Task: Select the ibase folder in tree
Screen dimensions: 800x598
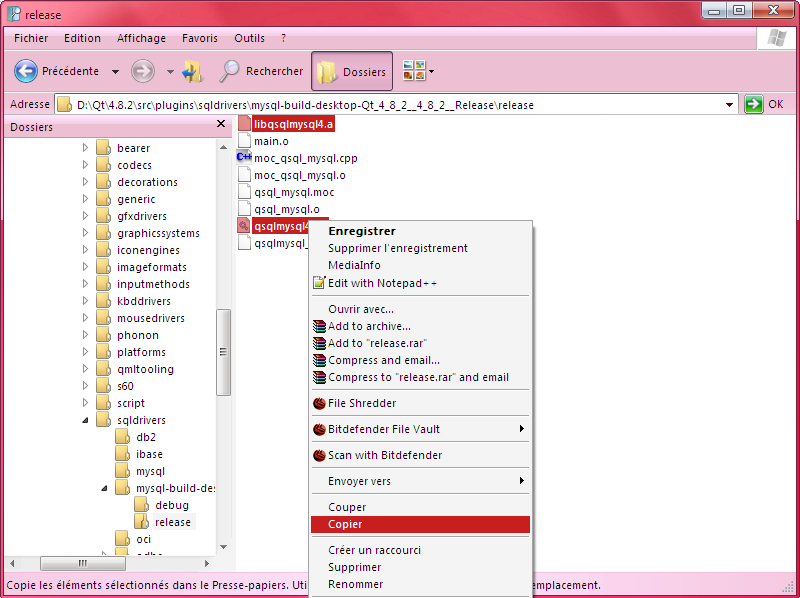Action: (149, 454)
